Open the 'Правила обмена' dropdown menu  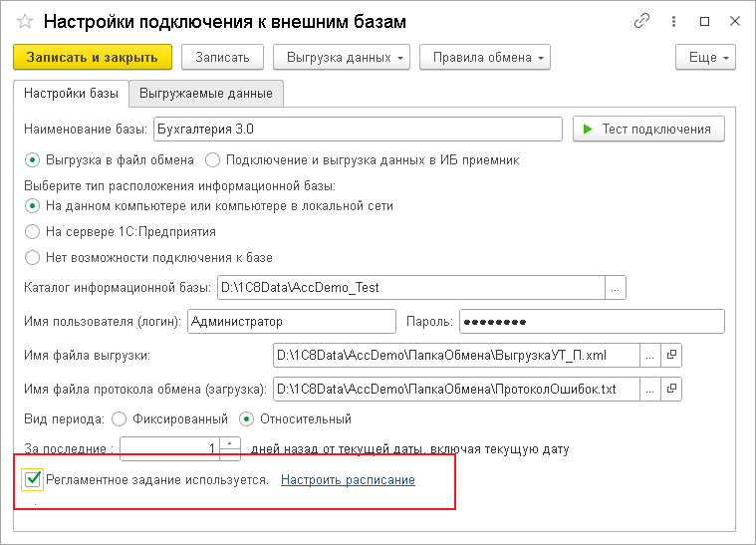click(x=485, y=58)
